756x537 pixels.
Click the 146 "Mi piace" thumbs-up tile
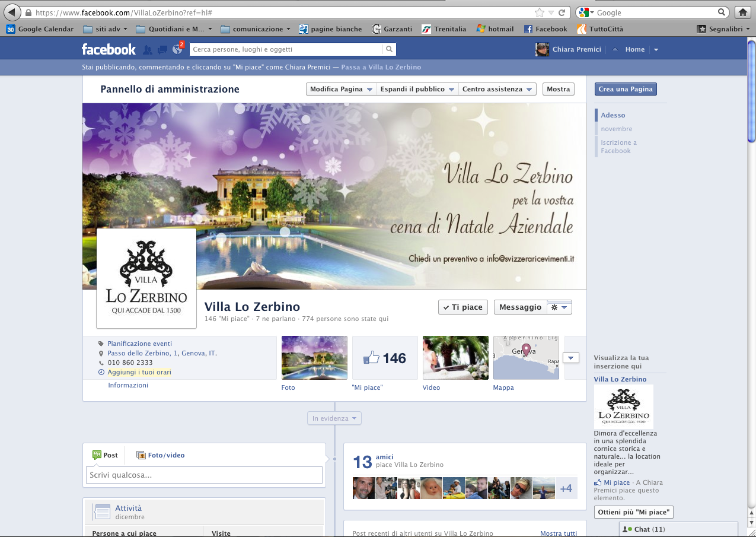tap(384, 358)
